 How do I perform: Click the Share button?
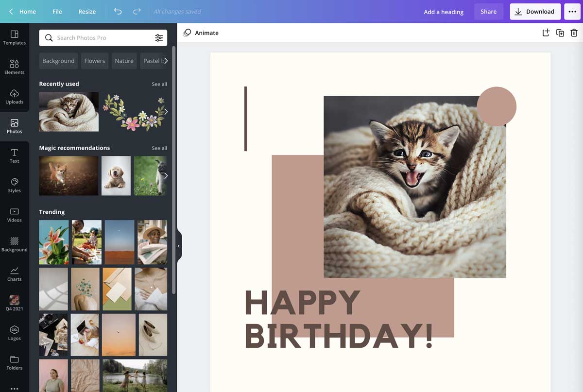[x=488, y=12]
